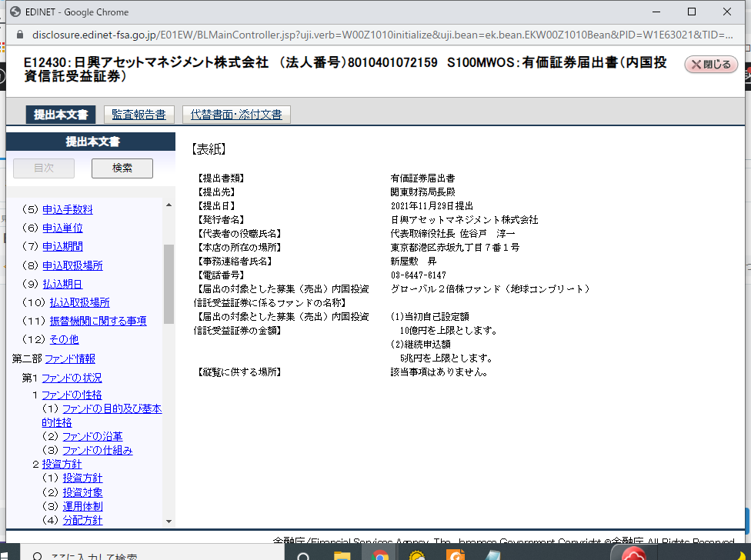This screenshot has width=751, height=560.
Task: Click the orange app icon in taskbar
Action: tap(455, 555)
